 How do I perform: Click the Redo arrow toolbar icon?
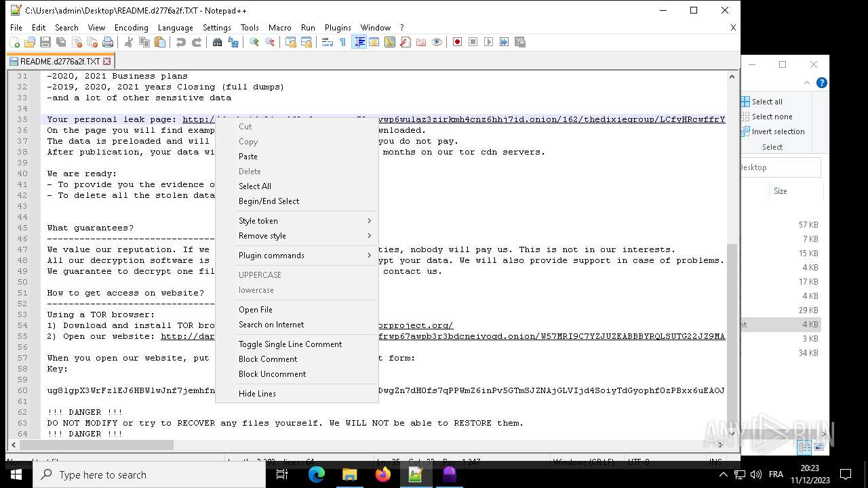[x=197, y=42]
